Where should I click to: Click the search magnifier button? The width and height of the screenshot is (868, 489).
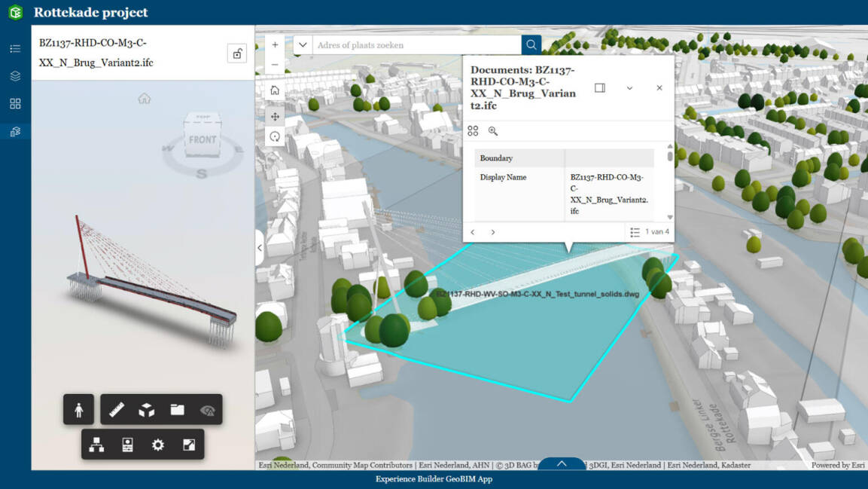[x=531, y=45]
